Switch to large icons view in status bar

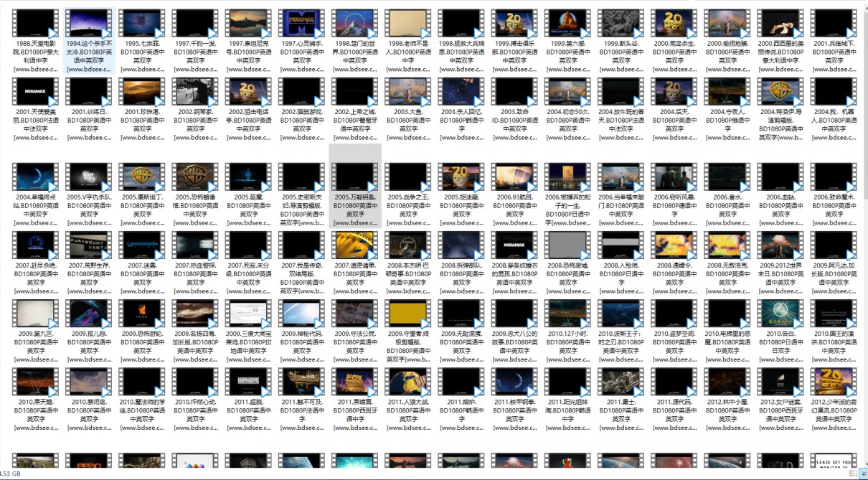point(862,474)
